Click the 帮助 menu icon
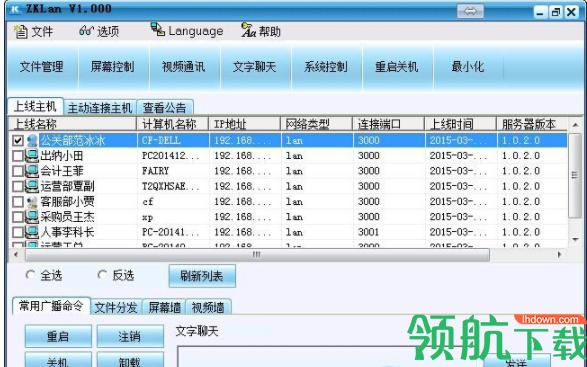Screen dimensions: 587x367 248,30
